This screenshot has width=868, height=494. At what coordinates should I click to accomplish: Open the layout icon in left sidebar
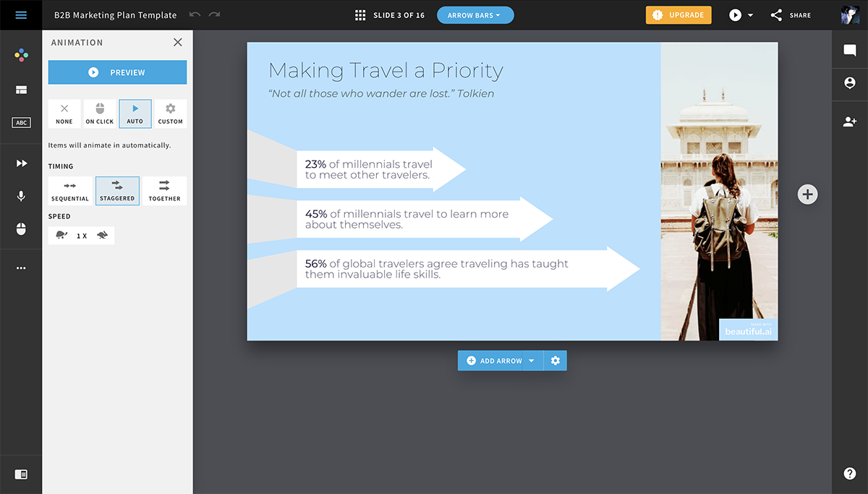click(x=21, y=90)
